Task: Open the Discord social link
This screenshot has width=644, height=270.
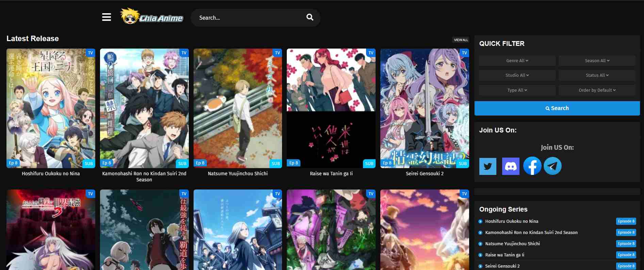Action: point(511,166)
